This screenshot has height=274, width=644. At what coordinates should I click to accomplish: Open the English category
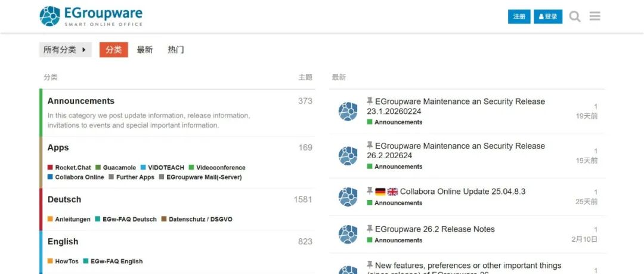click(63, 242)
